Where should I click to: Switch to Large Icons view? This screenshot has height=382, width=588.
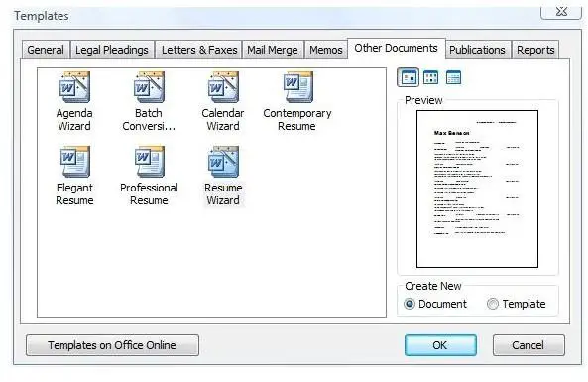[x=408, y=78]
